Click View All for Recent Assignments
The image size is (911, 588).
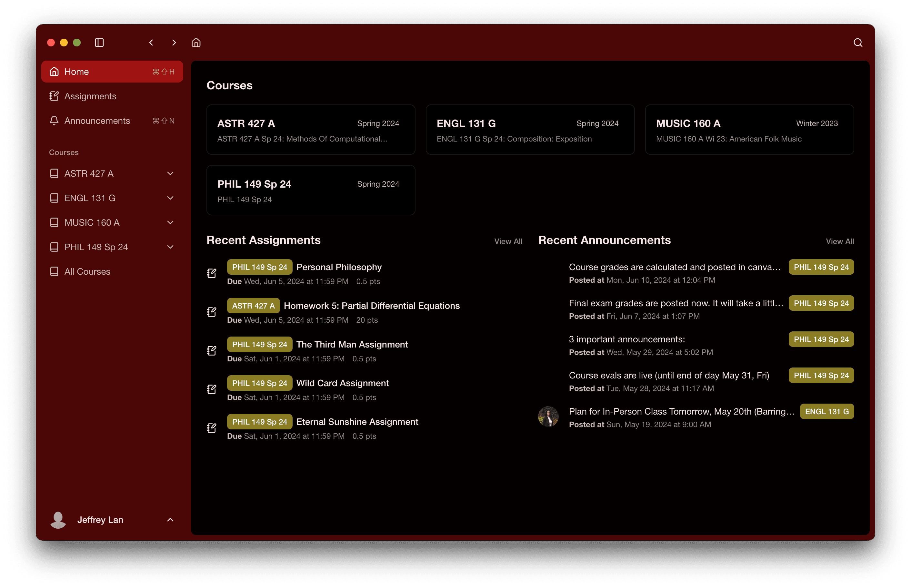click(x=508, y=241)
